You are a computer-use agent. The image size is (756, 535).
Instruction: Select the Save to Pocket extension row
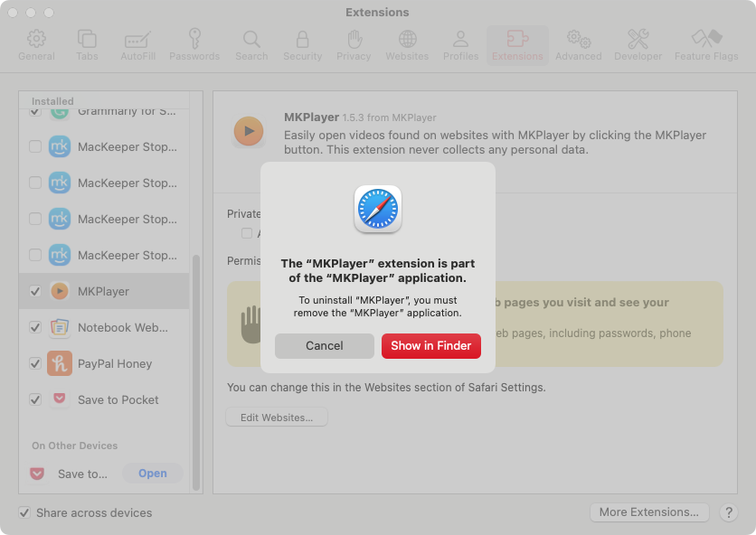[104, 399]
